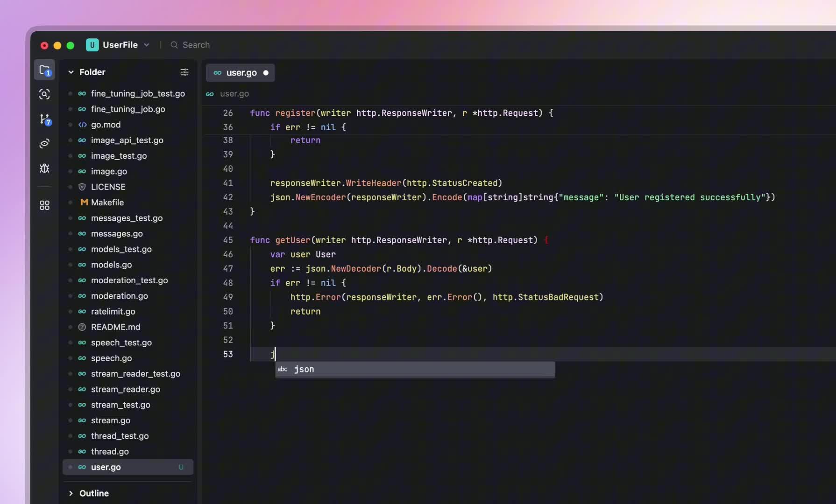Click inside the Search input field
This screenshot has height=504, width=836.
point(201,45)
